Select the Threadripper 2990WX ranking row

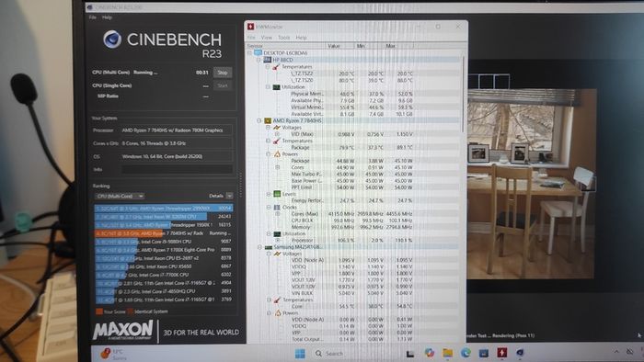coord(164,209)
